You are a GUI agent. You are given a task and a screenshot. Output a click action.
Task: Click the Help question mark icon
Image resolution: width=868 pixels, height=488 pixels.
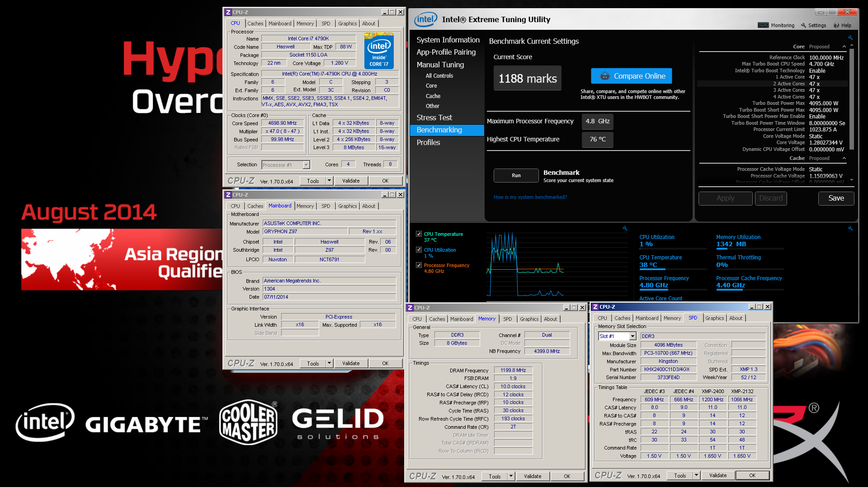[836, 25]
